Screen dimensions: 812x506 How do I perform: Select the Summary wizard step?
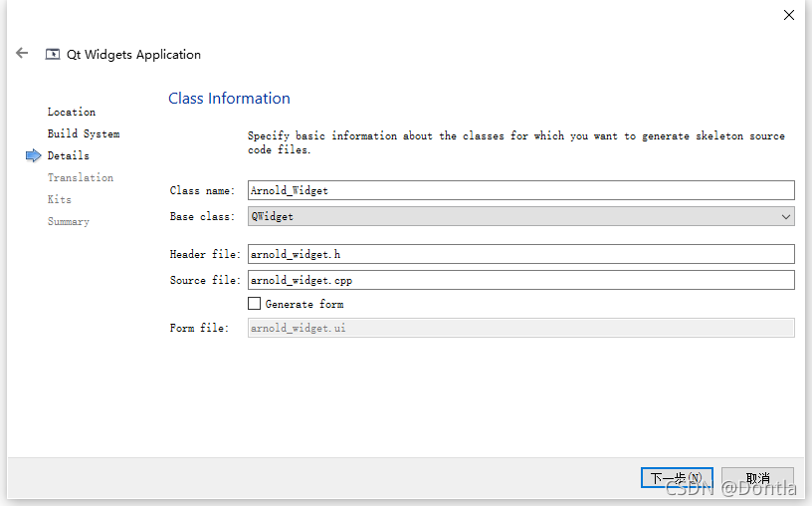click(69, 221)
